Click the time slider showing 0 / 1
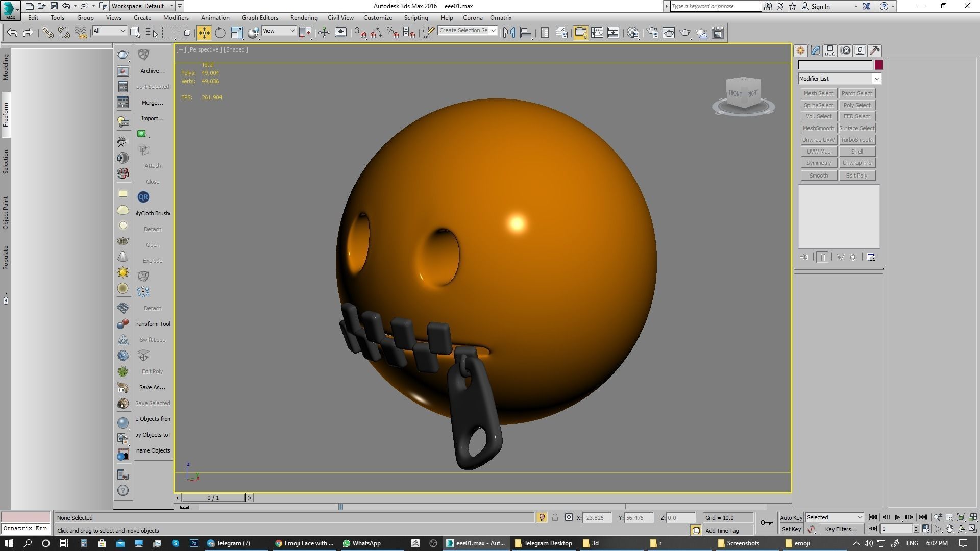980x551 pixels. pyautogui.click(x=213, y=498)
